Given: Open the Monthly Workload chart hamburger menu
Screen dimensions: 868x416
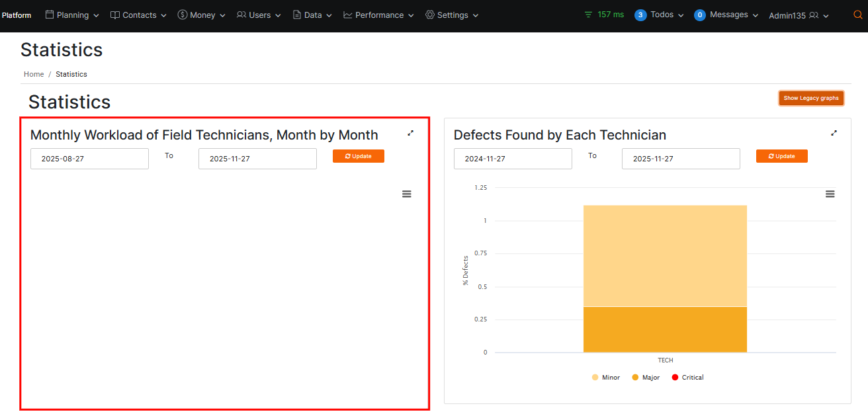Looking at the screenshot, I should click(407, 194).
